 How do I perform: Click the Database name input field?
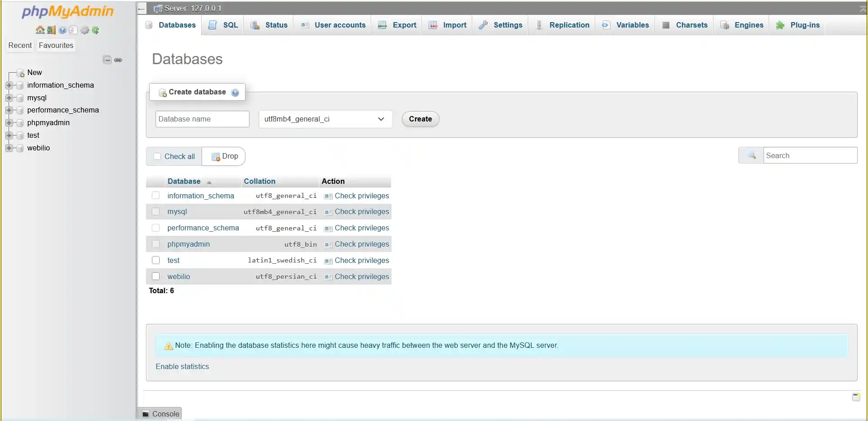202,119
